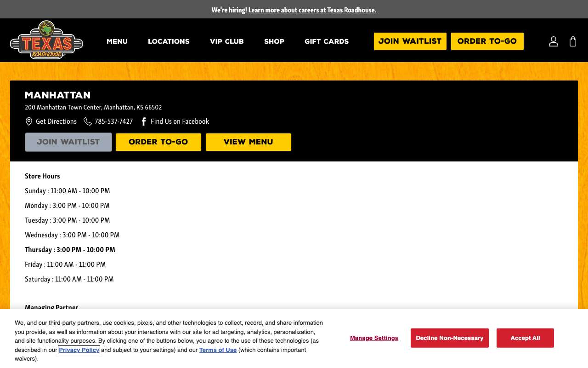Viewport: 588px width, 368px height.
Task: Open the user account icon
Action: (554, 41)
